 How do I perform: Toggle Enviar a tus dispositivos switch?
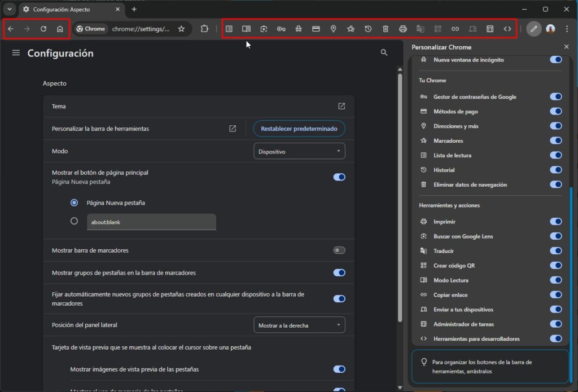pyautogui.click(x=556, y=310)
